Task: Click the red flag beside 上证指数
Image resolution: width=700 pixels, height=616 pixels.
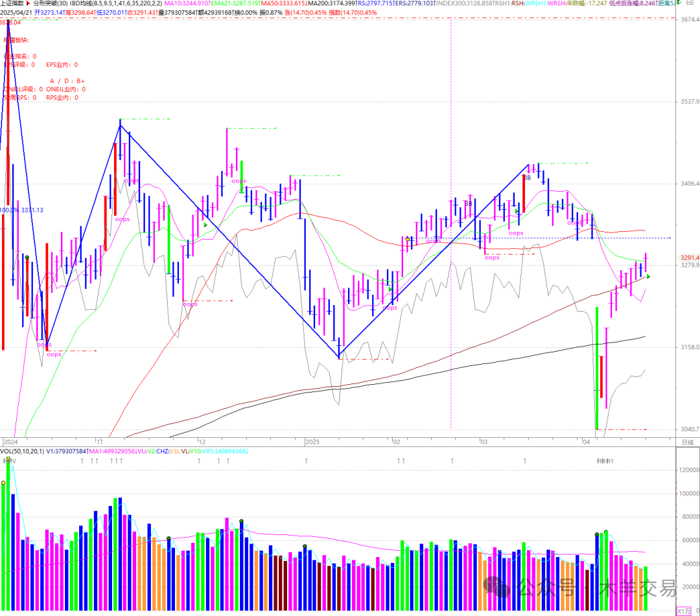Action: click(x=28, y=4)
